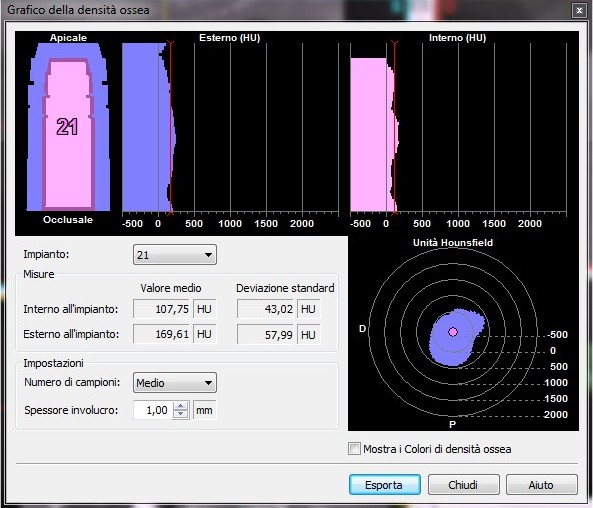Viewport: 593px width, 508px height.
Task: Click the Interno all'impianto mean value field
Action: coord(162,309)
